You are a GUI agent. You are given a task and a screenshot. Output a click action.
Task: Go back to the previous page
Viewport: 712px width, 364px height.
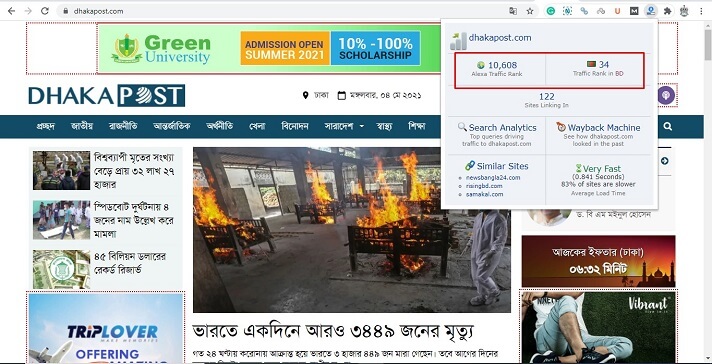(x=11, y=11)
